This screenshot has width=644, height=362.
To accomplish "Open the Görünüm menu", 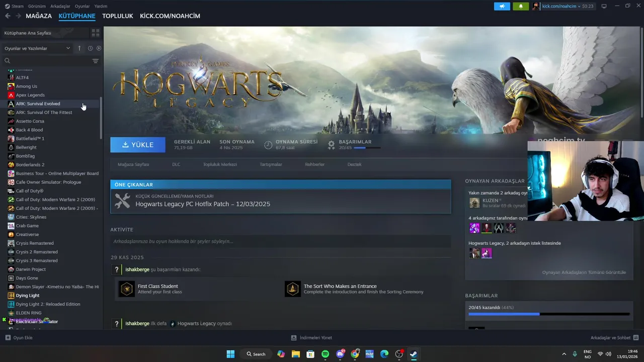I will coord(37,6).
